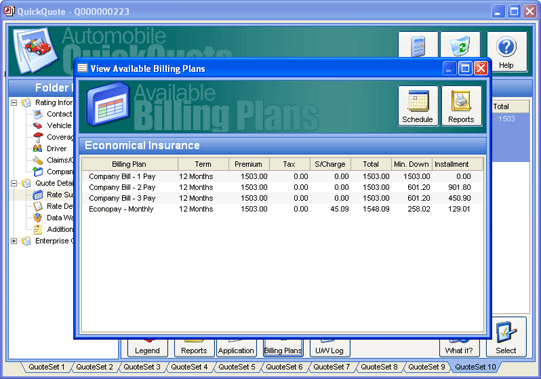The height and width of the screenshot is (379, 541).
Task: Click the Data Worksheet icon
Action: point(38,218)
